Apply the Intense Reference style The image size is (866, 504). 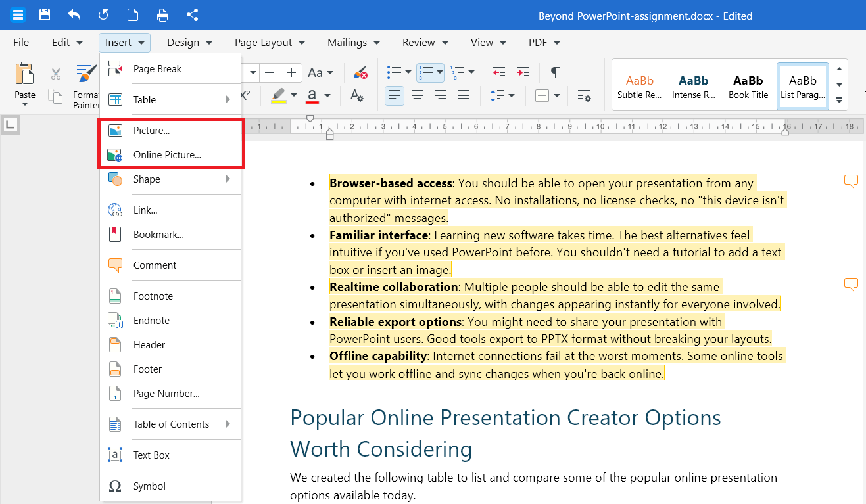(x=694, y=86)
